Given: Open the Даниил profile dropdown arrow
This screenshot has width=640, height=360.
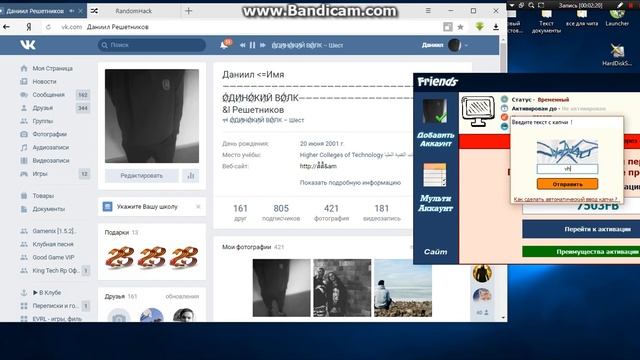Looking at the screenshot, I should click(x=466, y=45).
